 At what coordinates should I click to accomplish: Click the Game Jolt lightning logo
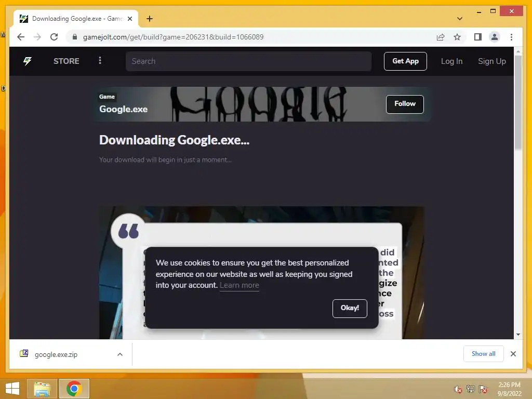pyautogui.click(x=28, y=61)
